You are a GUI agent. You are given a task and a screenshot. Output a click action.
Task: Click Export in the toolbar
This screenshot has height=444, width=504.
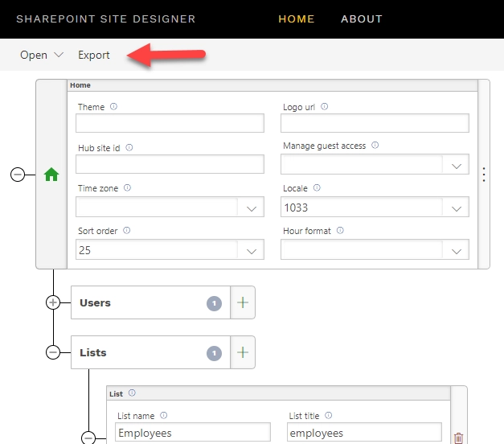click(x=94, y=55)
